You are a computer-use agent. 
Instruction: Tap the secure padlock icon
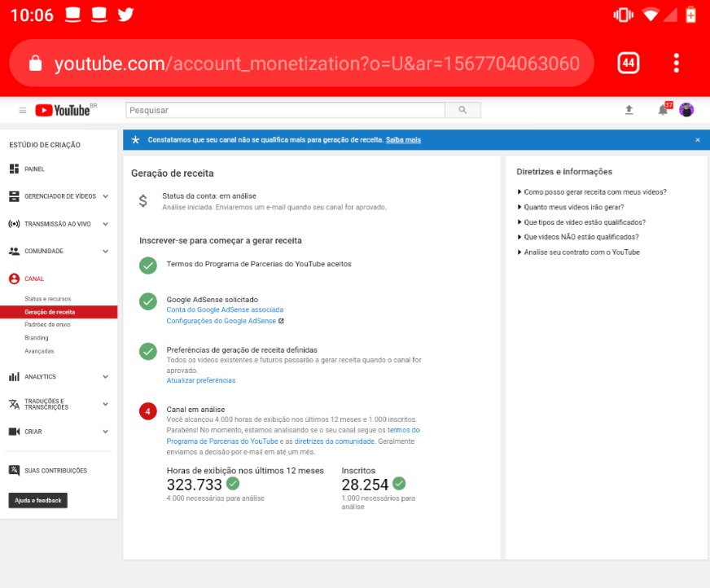(35, 63)
